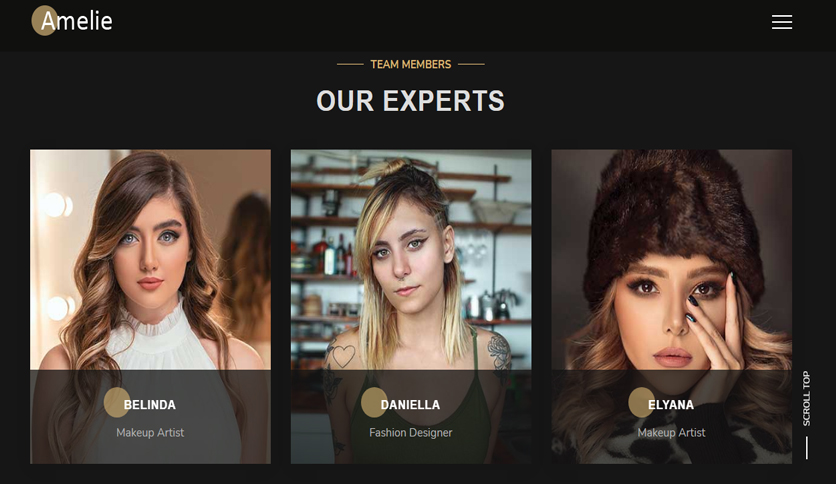Click the OUR EXPERTS heading
Screen dimensions: 836x484
click(411, 101)
